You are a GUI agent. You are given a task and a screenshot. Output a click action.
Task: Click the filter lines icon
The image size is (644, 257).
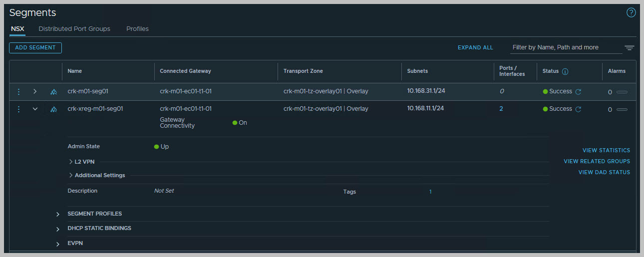pos(629,48)
